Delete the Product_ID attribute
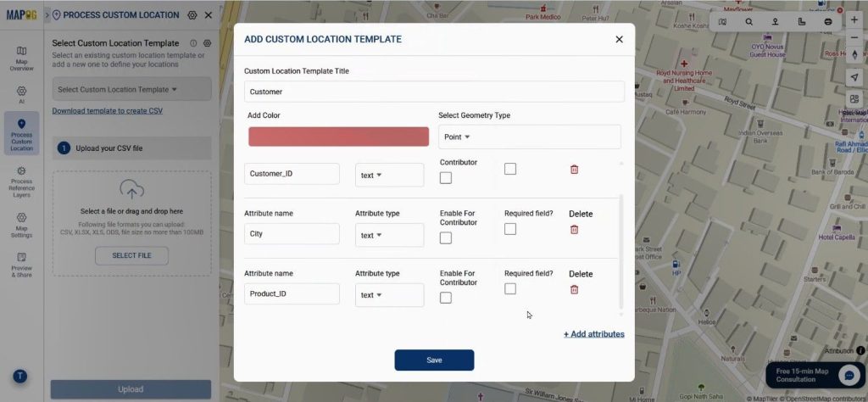This screenshot has height=402, width=868. pyautogui.click(x=574, y=289)
